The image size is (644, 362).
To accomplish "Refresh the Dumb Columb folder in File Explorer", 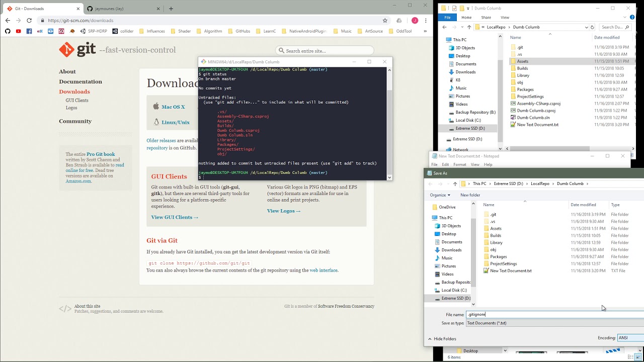I will click(592, 27).
